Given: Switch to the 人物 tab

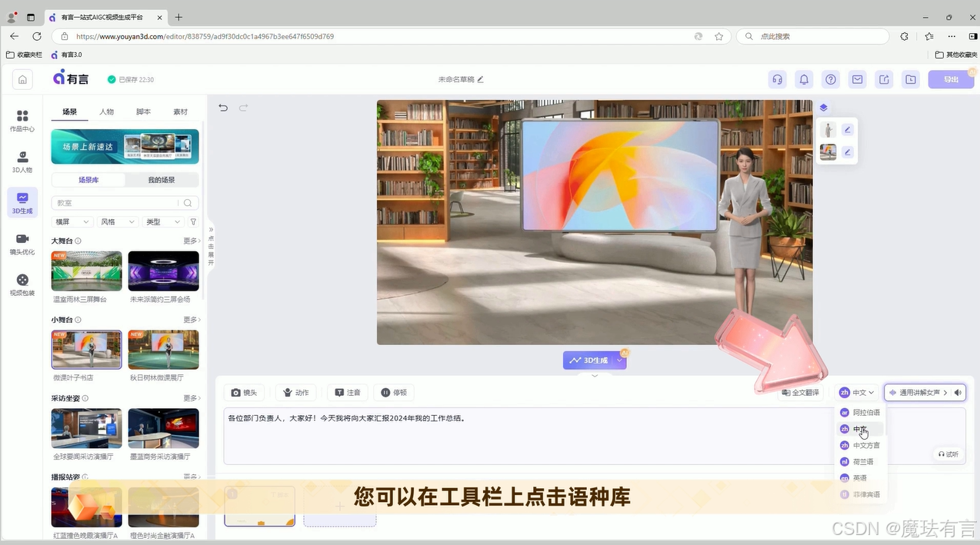Looking at the screenshot, I should point(107,112).
